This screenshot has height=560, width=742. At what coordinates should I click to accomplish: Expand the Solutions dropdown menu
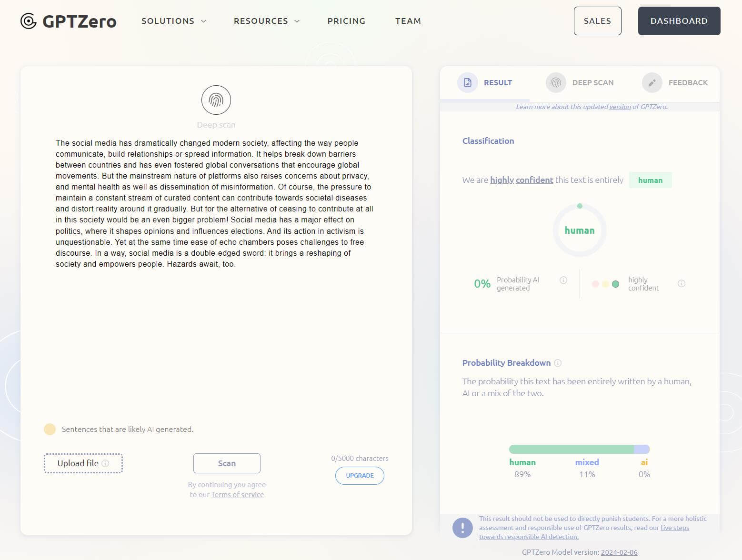174,21
